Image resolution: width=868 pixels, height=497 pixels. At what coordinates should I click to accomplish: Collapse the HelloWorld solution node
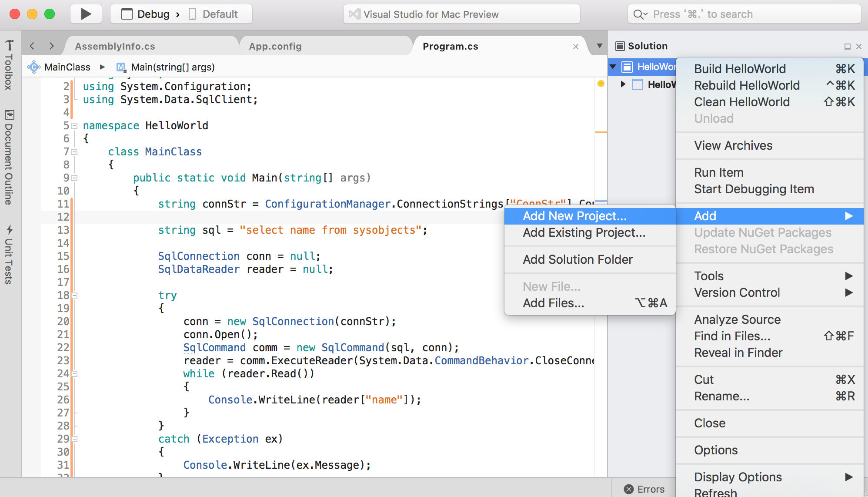(x=613, y=67)
